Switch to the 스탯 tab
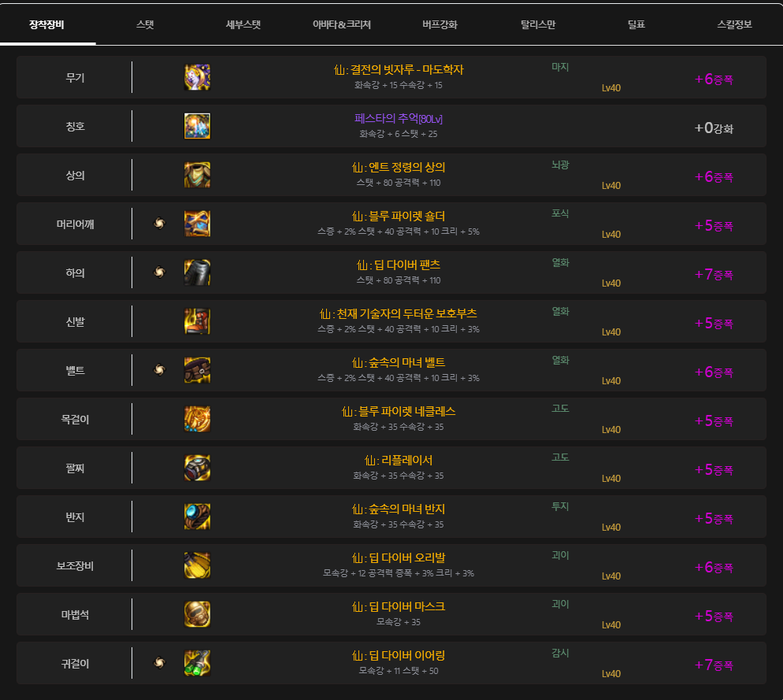This screenshot has width=783, height=700. click(x=145, y=24)
